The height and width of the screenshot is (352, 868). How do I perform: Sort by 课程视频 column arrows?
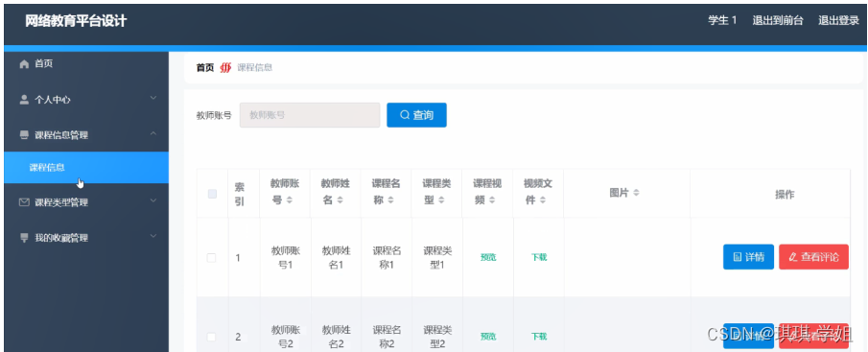pos(492,200)
